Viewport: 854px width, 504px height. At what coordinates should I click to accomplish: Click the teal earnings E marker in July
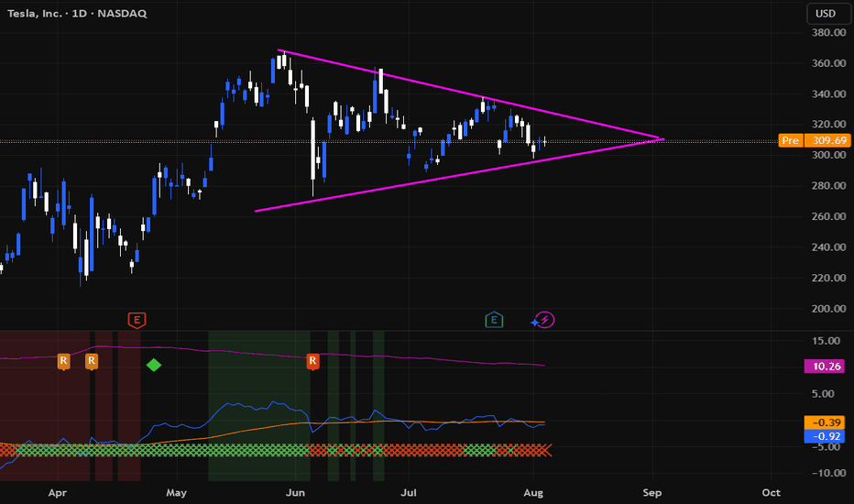[x=494, y=320]
